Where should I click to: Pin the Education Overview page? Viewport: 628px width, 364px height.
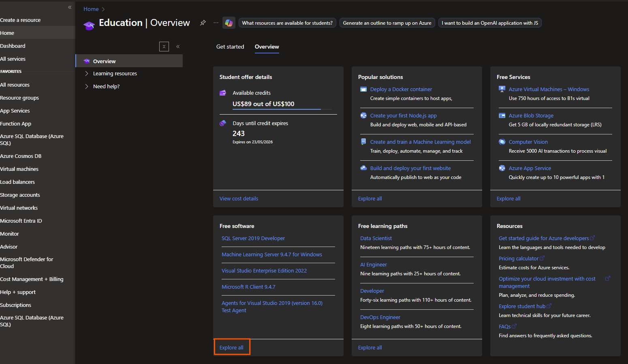click(x=203, y=23)
